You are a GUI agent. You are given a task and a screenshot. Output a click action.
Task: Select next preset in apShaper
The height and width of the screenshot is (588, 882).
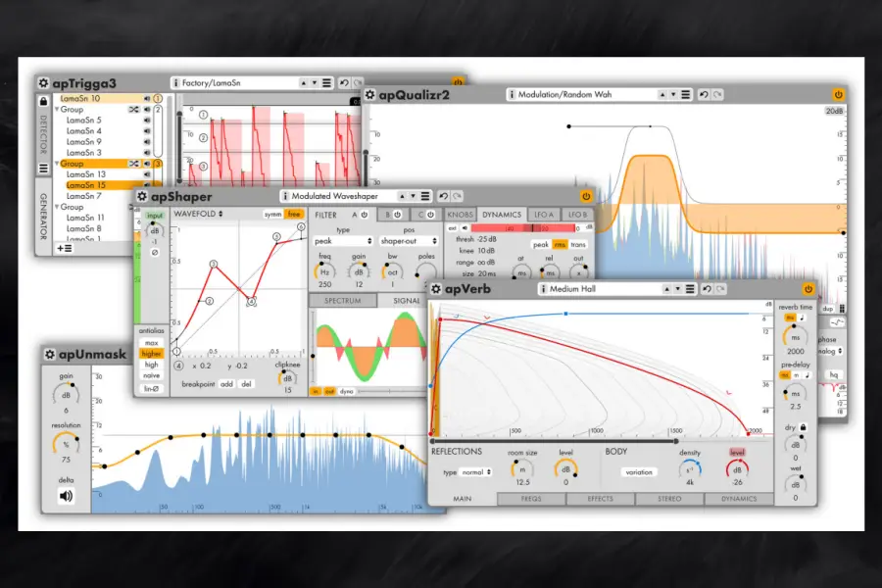coord(413,196)
